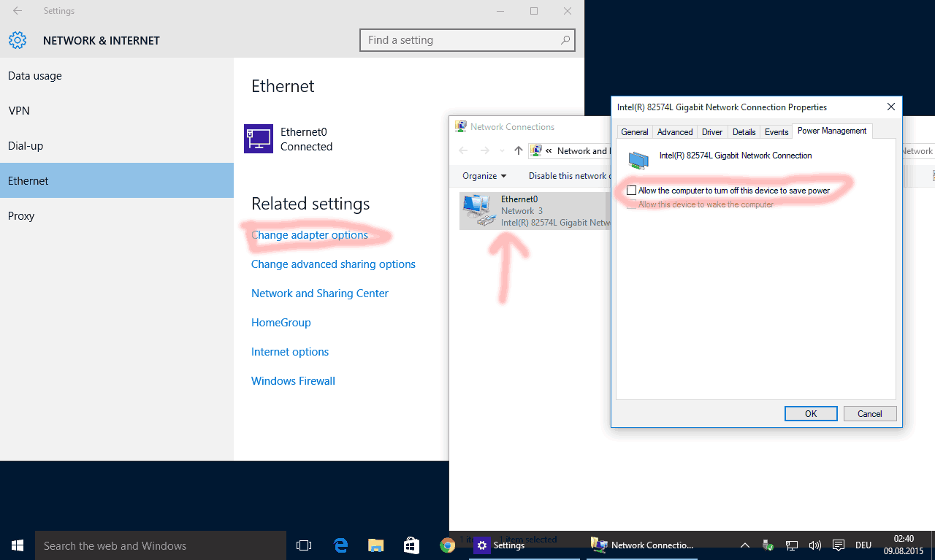Open the taskbar clock showing 02:40
Image resolution: width=935 pixels, height=560 pixels.
[904, 545]
